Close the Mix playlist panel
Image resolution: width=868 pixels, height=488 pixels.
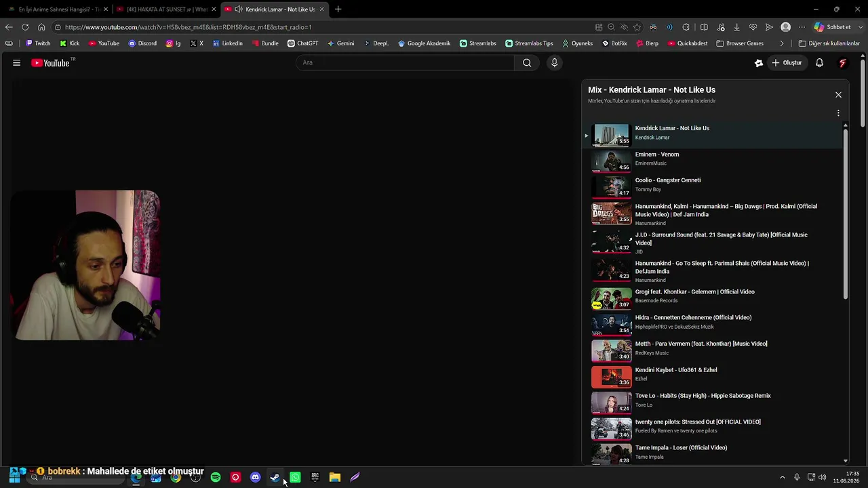838,95
